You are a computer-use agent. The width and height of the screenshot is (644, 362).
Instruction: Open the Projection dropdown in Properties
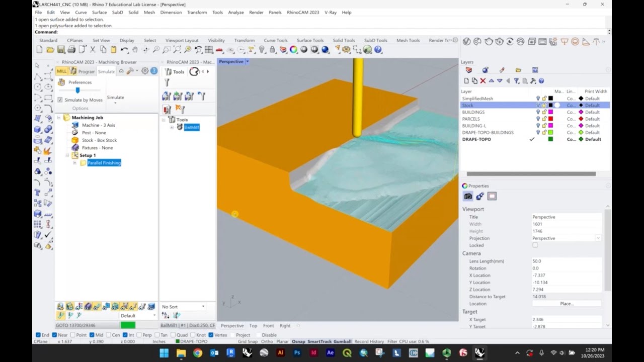[598, 238]
